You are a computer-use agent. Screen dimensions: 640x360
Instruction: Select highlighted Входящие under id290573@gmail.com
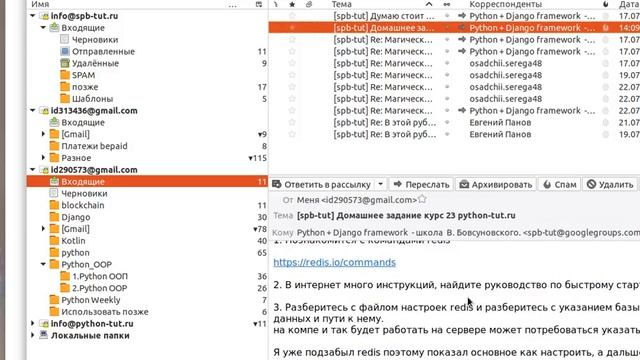(147, 182)
